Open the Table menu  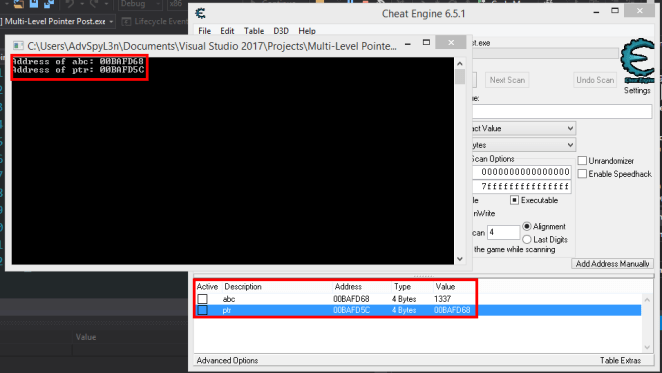pos(254,31)
